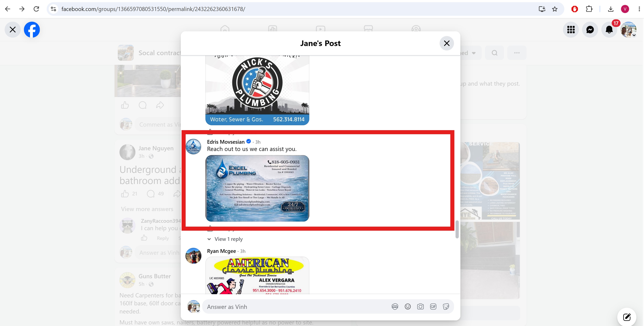Image resolution: width=644 pixels, height=326 pixels.
Task: Click the dialog's vertical scrollbar thumb
Action: (x=457, y=229)
